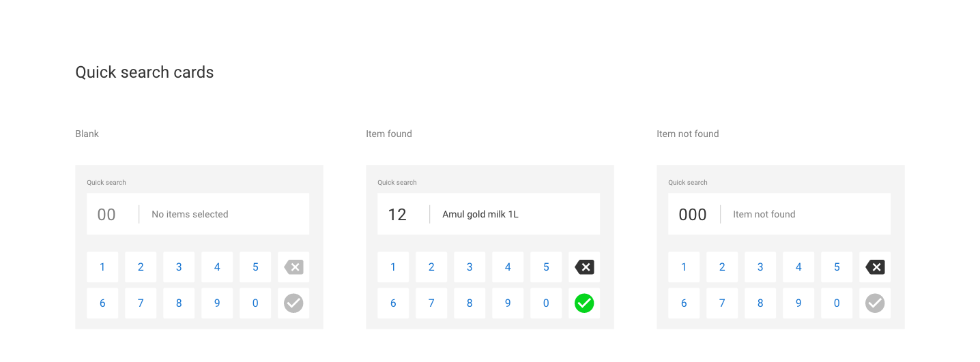This screenshot has height=362, width=980.
Task: Click 'No items selected' placeholder text
Action: [190, 215]
